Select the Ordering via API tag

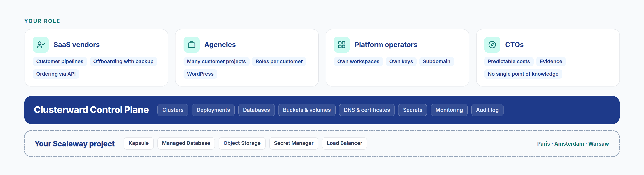[x=56, y=74]
